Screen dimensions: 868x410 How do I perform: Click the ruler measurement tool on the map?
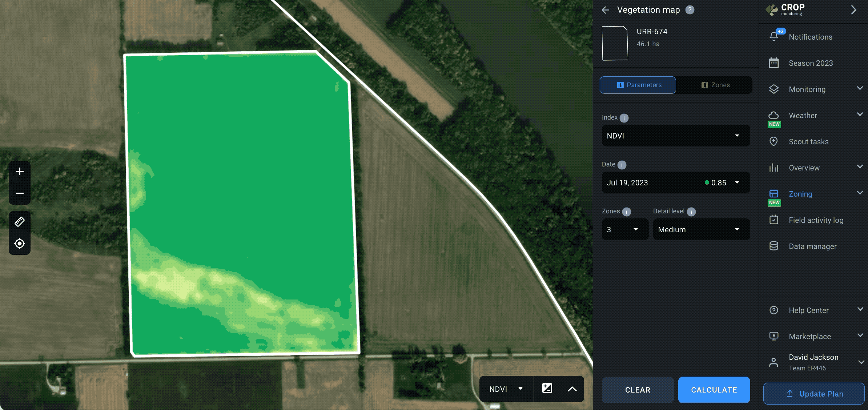pos(20,222)
